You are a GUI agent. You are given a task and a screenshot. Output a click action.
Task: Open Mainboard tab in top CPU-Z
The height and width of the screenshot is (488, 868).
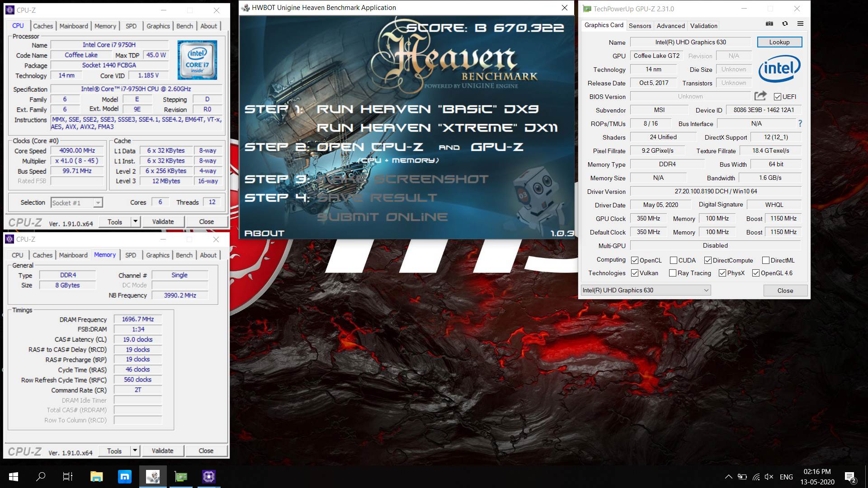click(x=74, y=26)
